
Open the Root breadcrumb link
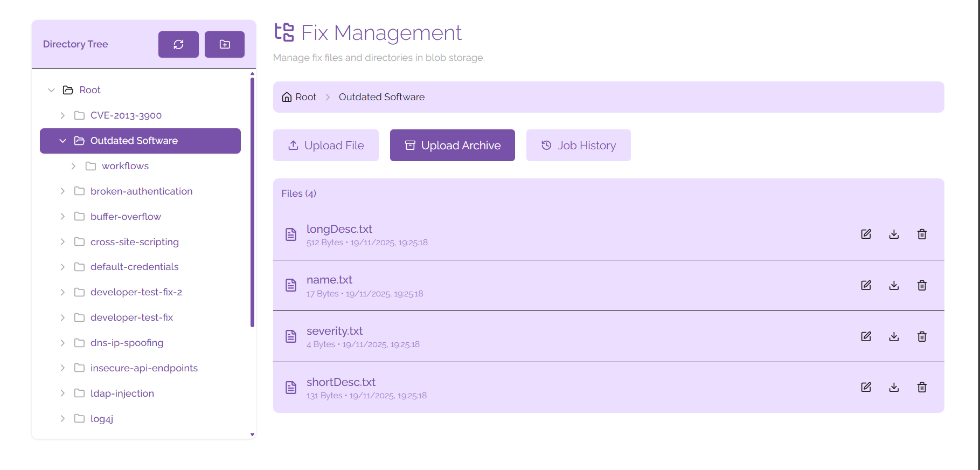coord(306,96)
